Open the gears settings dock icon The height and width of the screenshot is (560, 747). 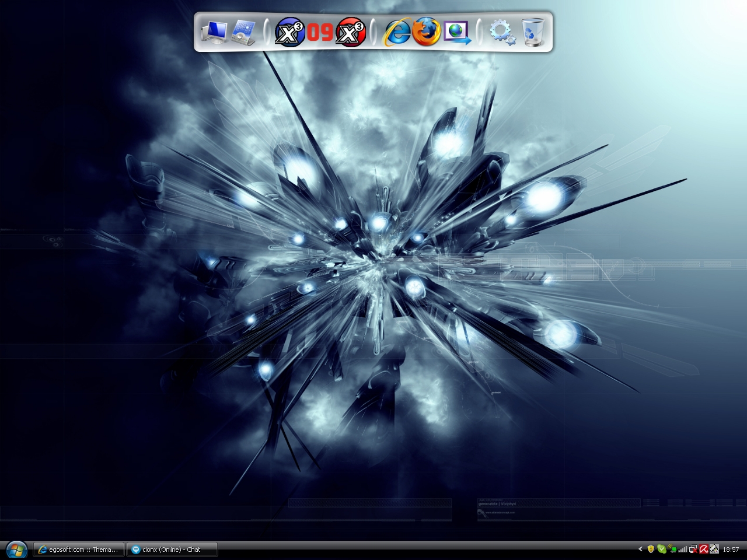[x=502, y=32]
